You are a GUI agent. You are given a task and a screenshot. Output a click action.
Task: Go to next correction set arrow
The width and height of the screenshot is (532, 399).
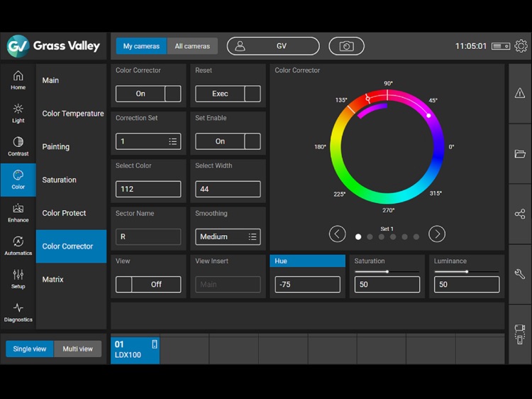pos(437,234)
